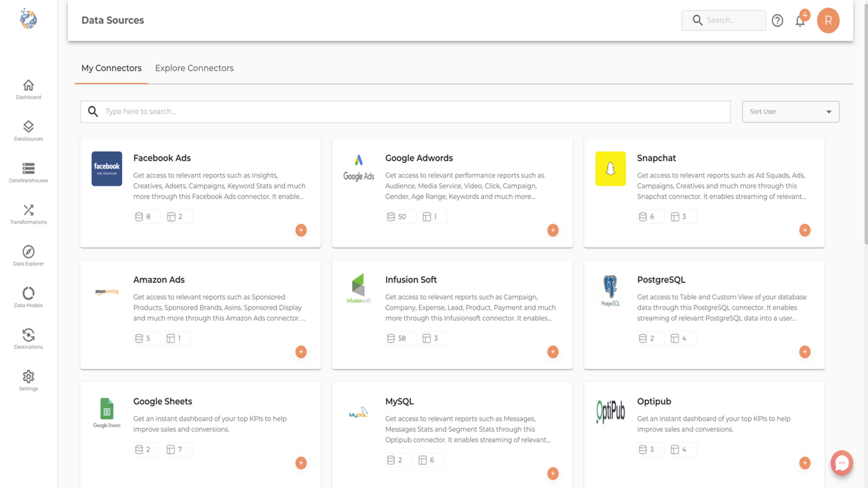Open the Sort User dropdown
The width and height of the screenshot is (868, 488).
click(x=791, y=112)
